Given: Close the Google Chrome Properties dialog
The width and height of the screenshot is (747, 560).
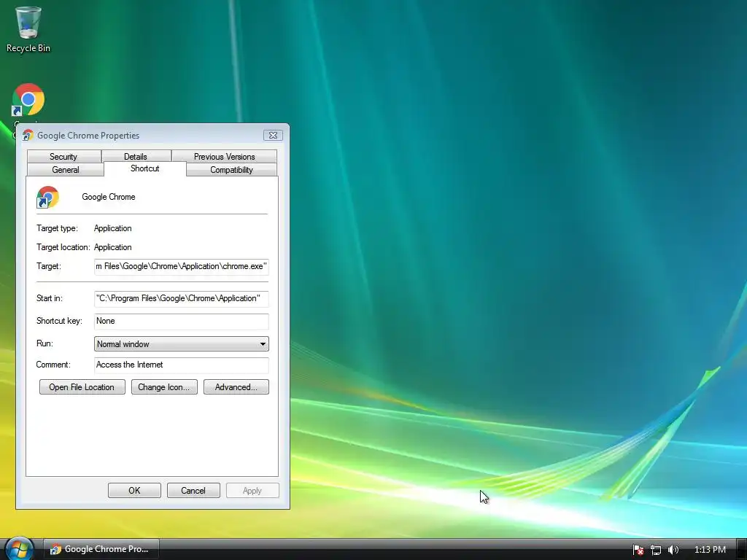Looking at the screenshot, I should [x=273, y=135].
